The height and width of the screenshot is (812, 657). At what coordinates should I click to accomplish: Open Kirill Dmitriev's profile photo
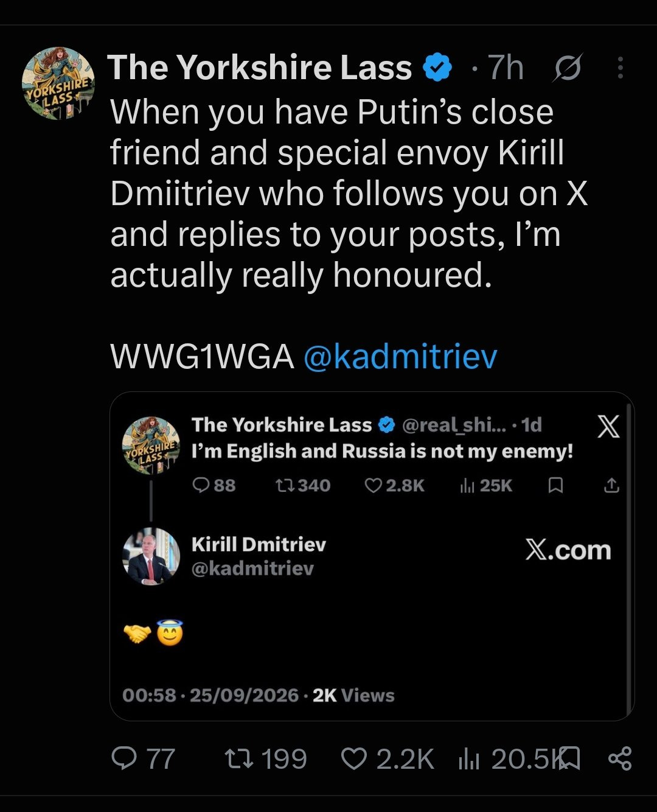tap(151, 556)
